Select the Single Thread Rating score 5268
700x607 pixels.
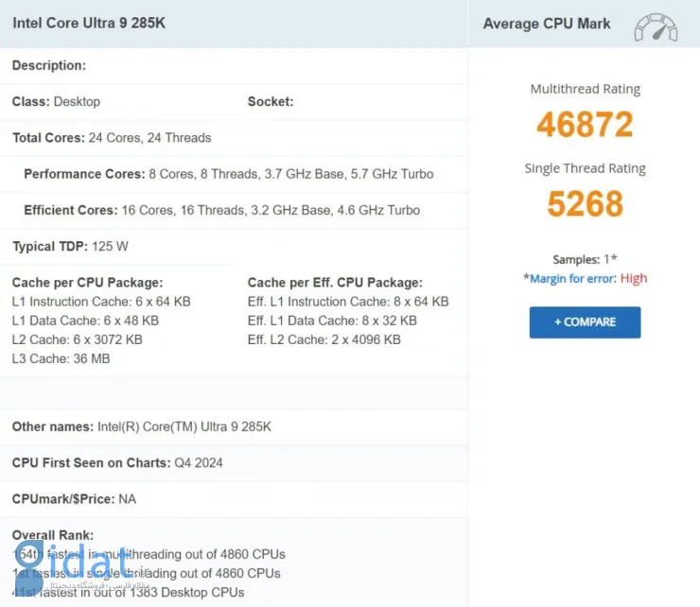click(x=585, y=203)
